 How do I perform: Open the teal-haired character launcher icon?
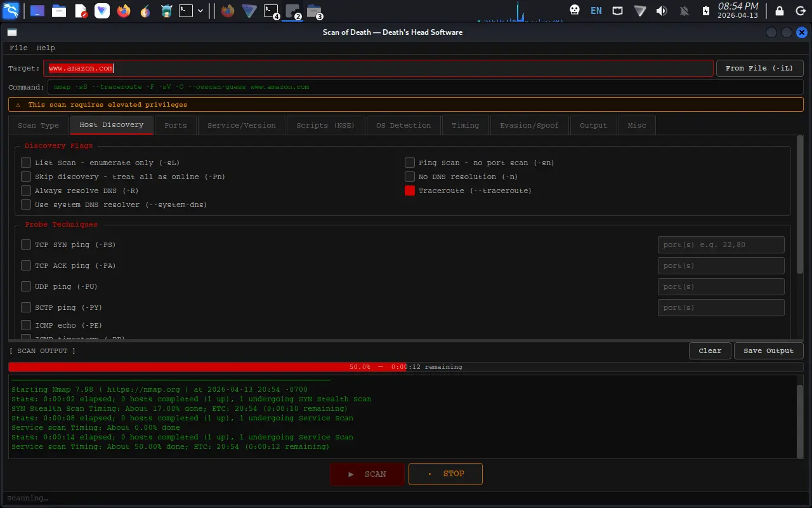[166, 10]
